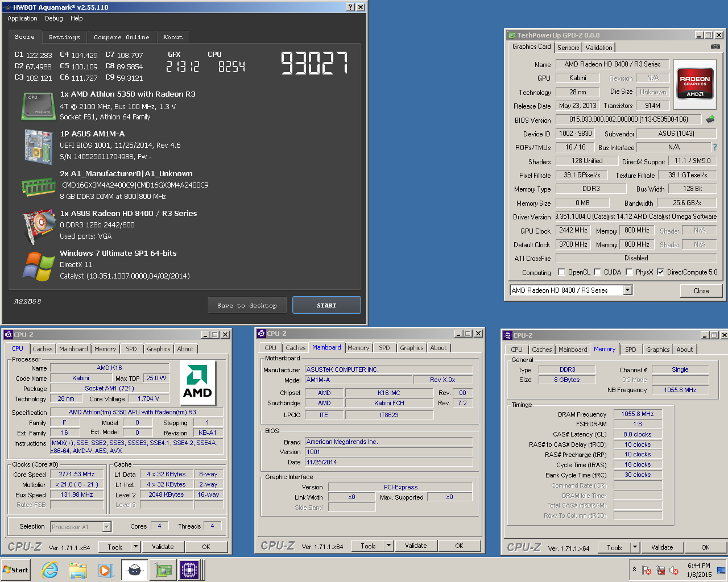Image resolution: width=728 pixels, height=582 pixels.
Task: Click the graphics card icon beside Radeon HD 8400
Action: point(38,226)
